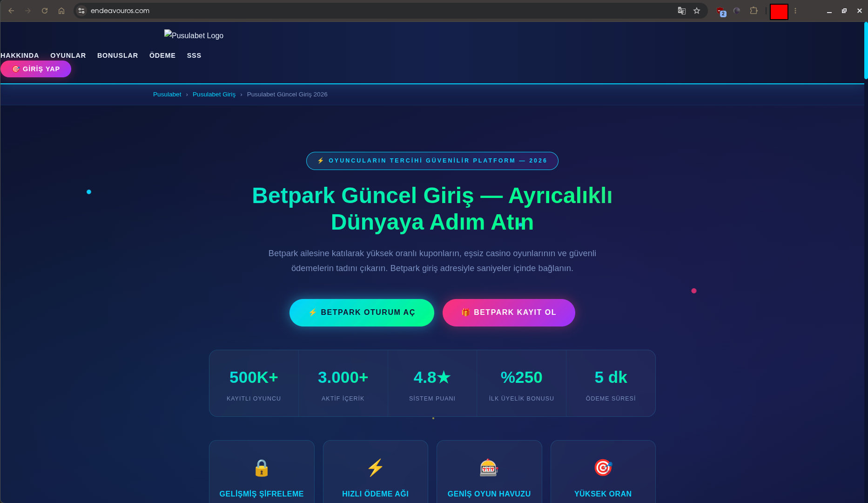Viewport: 868px width, 503px height.
Task: Select the %250 İlk Üyelik Bonusu stat
Action: coord(522,383)
